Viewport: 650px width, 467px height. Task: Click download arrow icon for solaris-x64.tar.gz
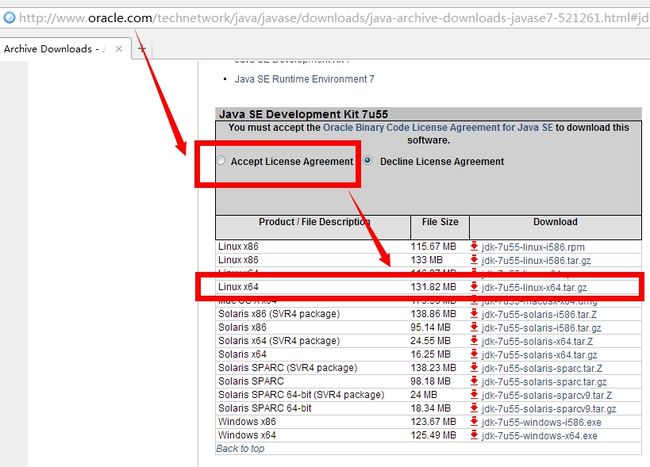(x=474, y=354)
